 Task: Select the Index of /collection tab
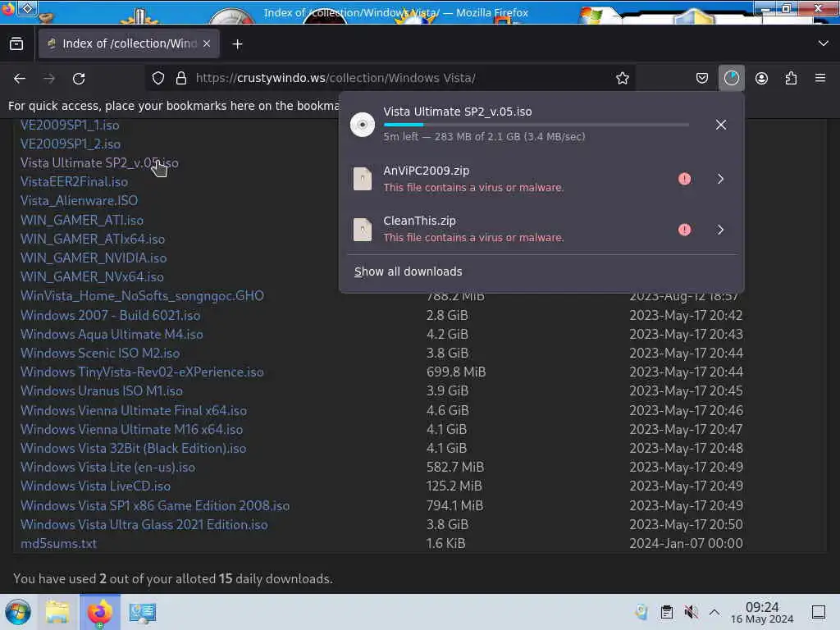click(129, 43)
